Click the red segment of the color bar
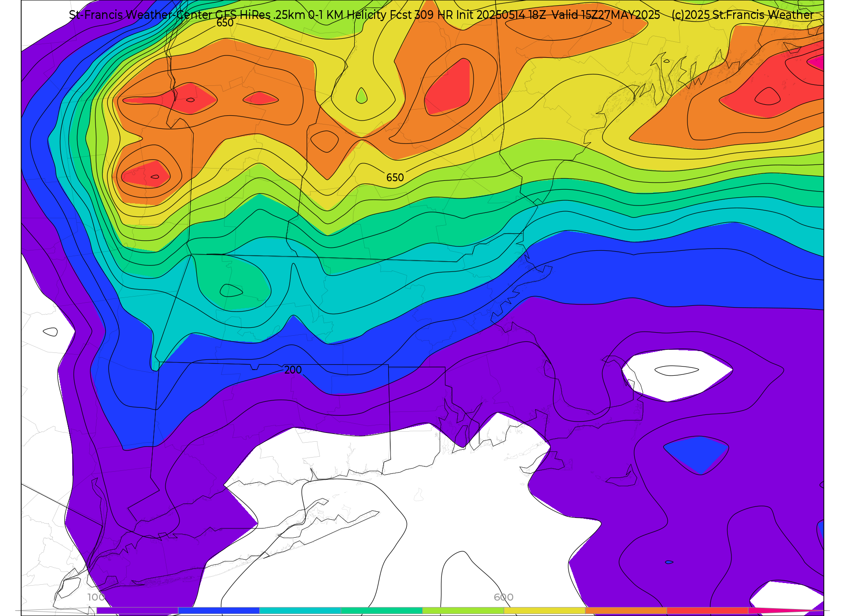Screen dimensions: 845x616 707,611
